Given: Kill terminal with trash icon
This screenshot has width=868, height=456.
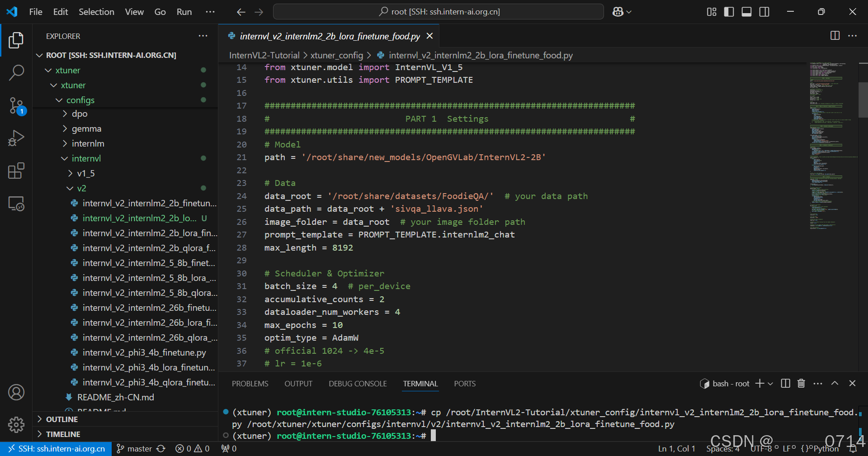Looking at the screenshot, I should coord(801,384).
